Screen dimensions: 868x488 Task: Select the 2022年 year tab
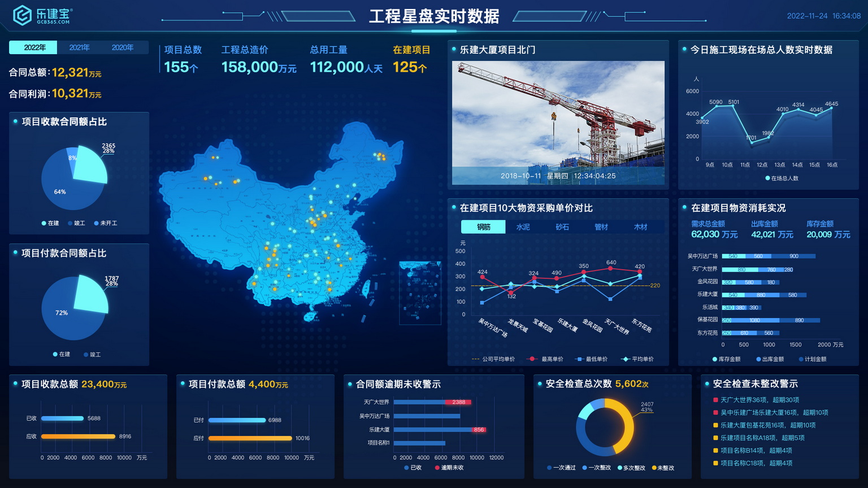[x=33, y=47]
